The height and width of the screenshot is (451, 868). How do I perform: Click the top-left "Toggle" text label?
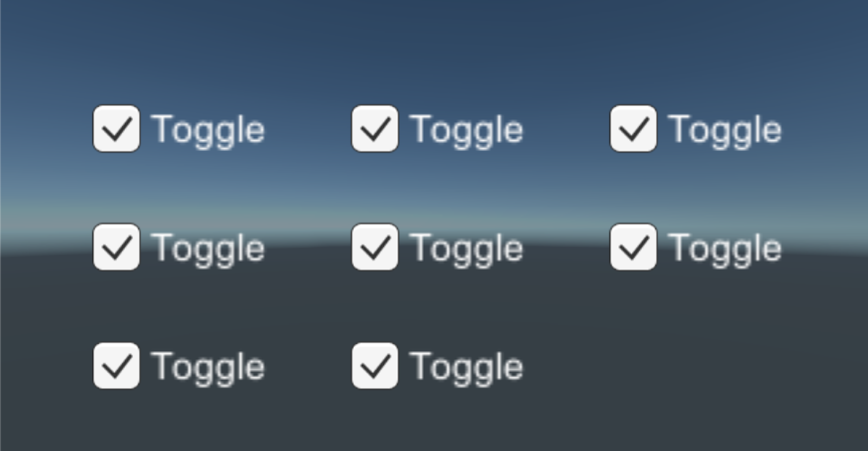pos(208,130)
